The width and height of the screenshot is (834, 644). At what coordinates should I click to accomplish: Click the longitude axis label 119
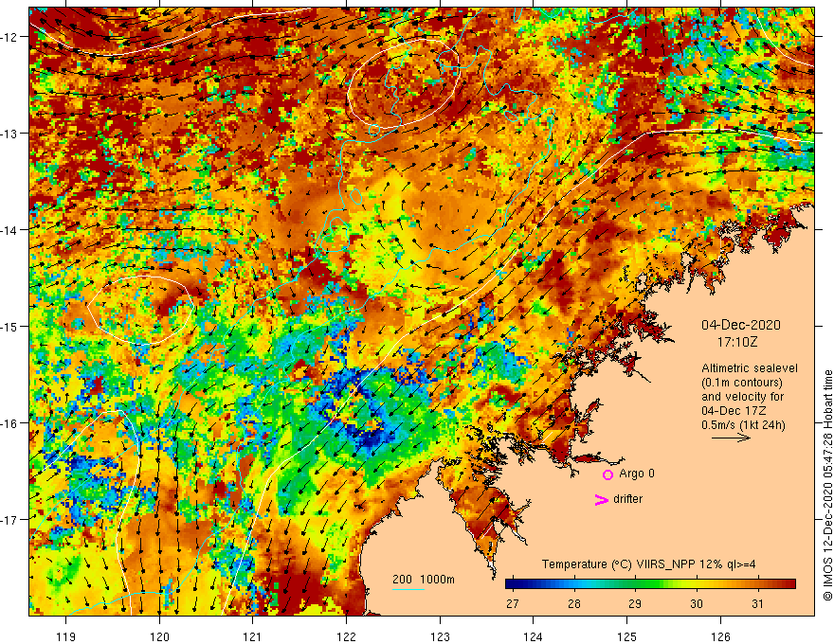coord(66,636)
